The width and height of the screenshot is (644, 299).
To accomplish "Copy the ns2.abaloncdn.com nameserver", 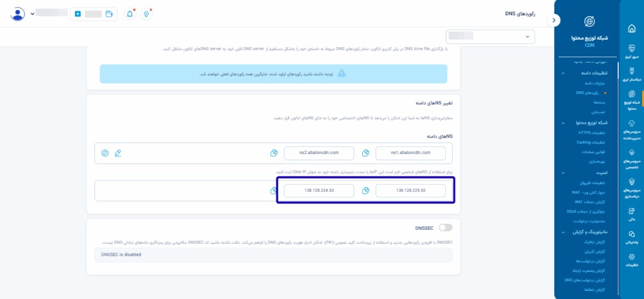I will point(274,153).
